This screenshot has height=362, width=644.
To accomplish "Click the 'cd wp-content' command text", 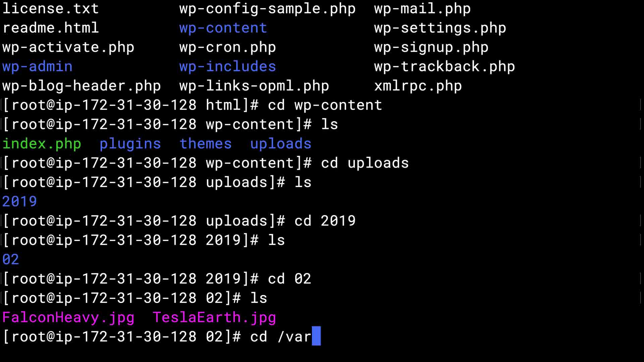I will tap(325, 105).
